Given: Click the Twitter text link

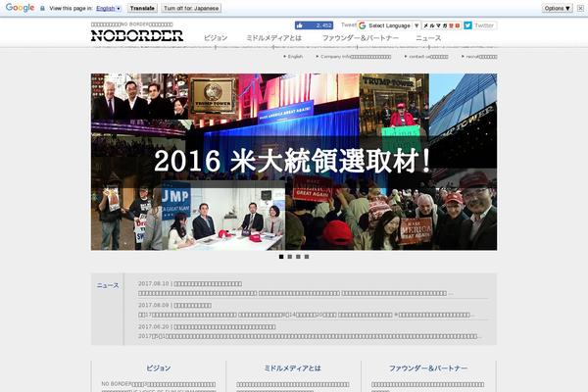Looking at the screenshot, I should click(x=484, y=25).
